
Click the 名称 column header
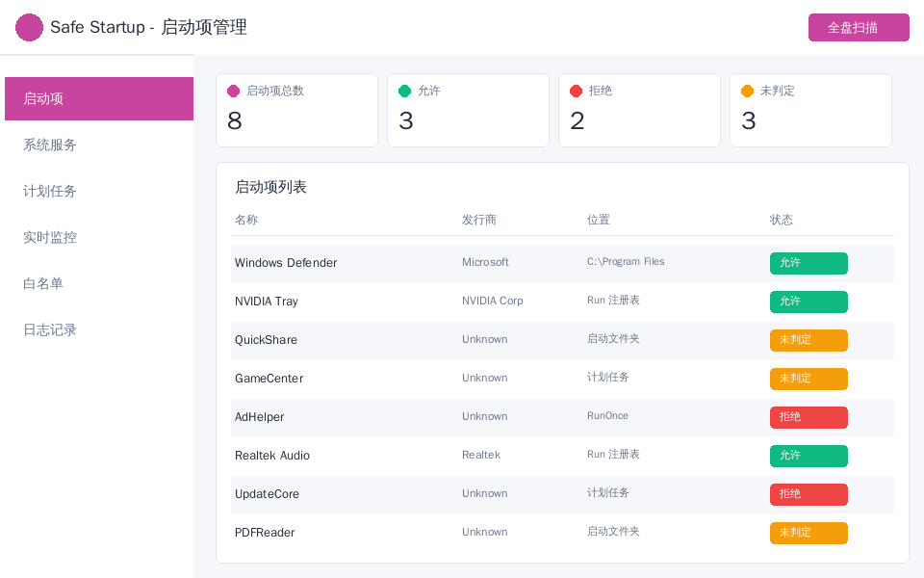pos(246,220)
